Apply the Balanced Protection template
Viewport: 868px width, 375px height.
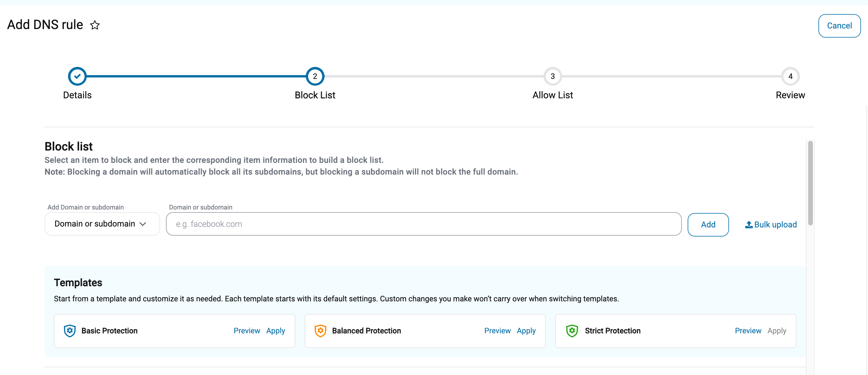pos(526,331)
